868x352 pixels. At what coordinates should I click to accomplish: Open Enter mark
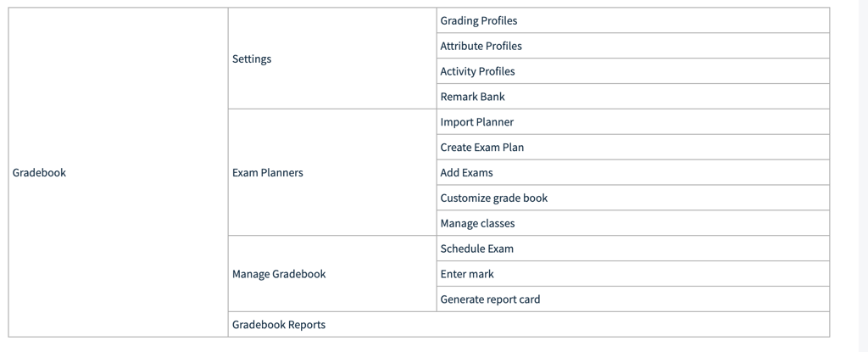point(467,275)
